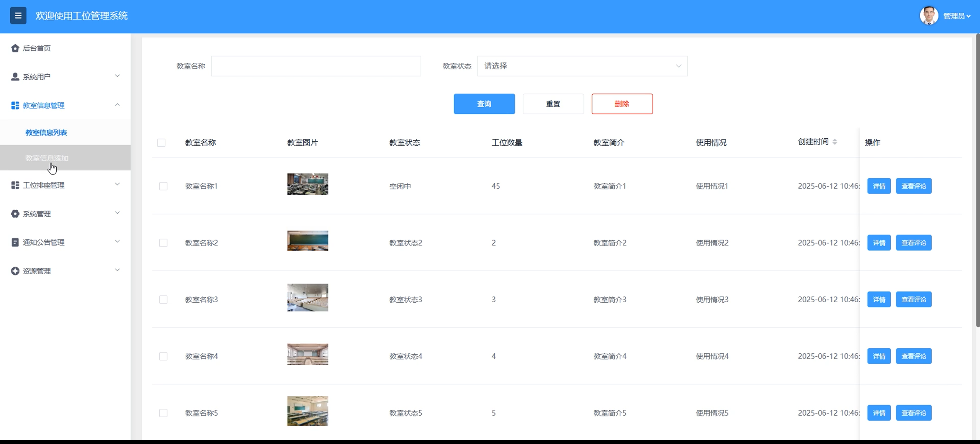Check the checkbox for 教室名称3 row
This screenshot has width=980, height=444.
(163, 300)
